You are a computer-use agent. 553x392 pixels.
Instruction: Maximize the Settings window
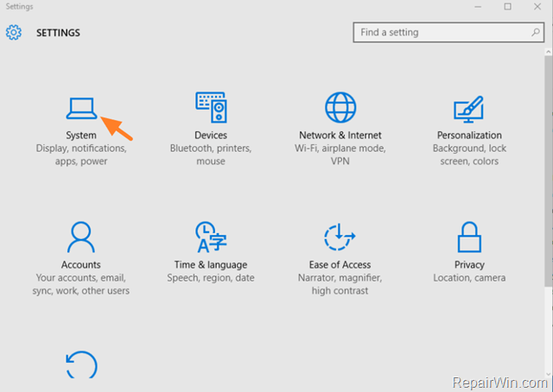coord(507,7)
